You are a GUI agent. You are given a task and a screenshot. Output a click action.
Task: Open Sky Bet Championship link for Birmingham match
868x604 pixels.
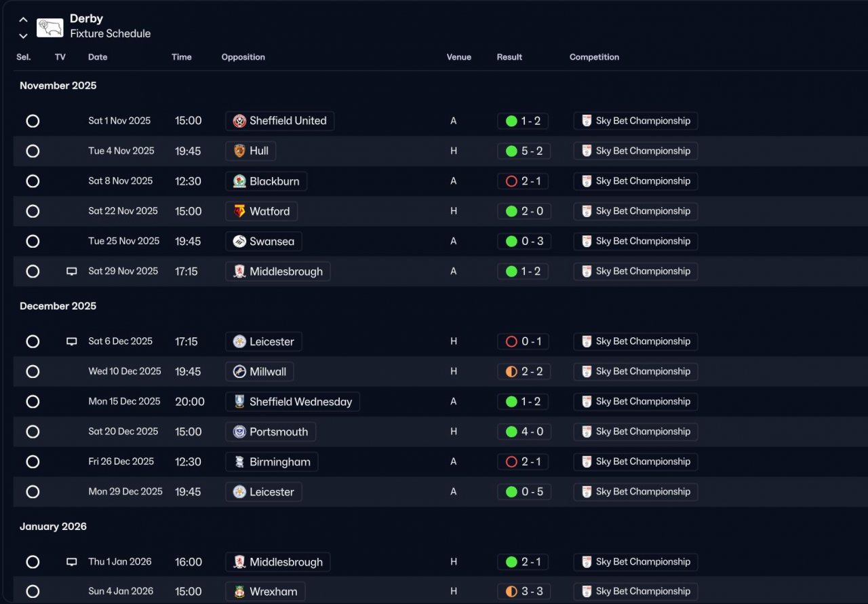[635, 461]
